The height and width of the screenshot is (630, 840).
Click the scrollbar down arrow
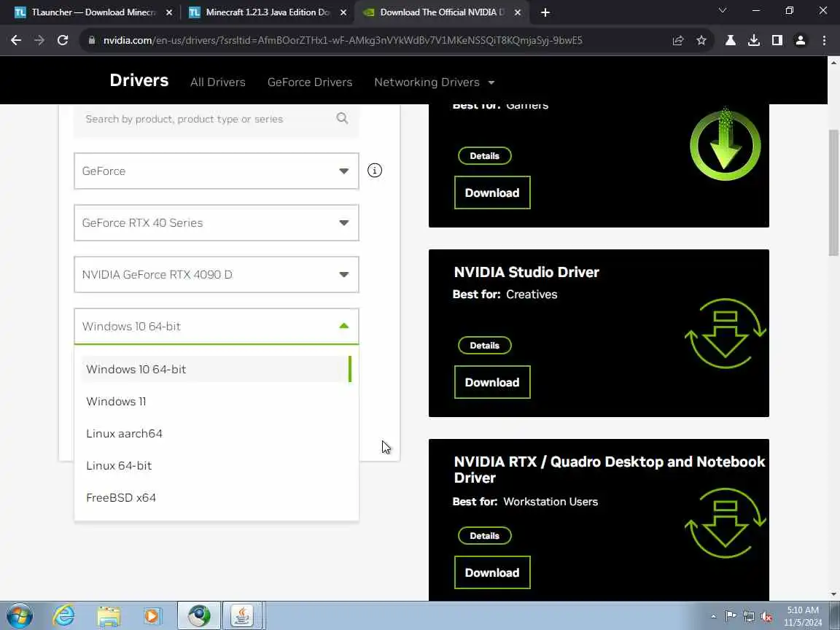pyautogui.click(x=833, y=594)
